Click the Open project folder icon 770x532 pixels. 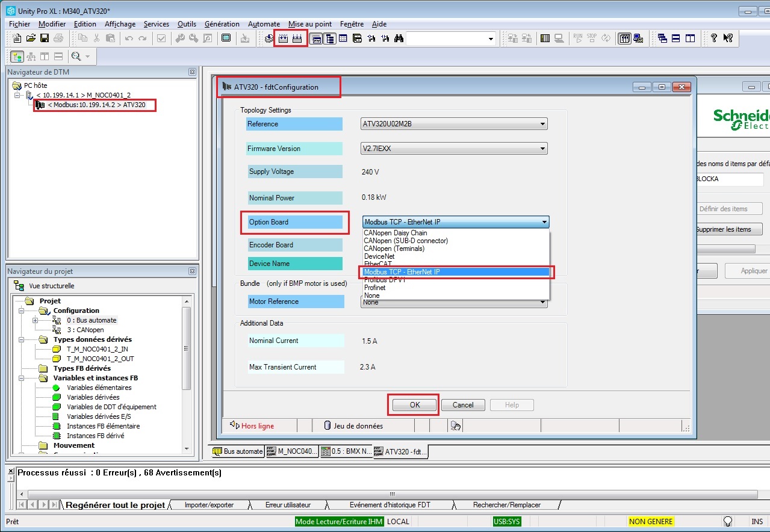(31, 39)
